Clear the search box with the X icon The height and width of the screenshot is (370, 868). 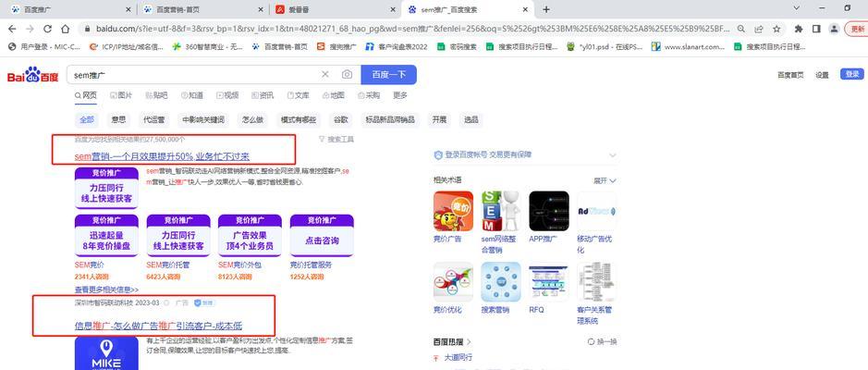[x=325, y=75]
